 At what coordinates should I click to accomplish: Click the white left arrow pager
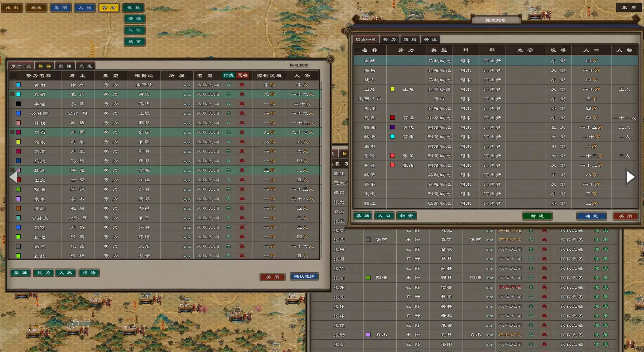click(13, 177)
